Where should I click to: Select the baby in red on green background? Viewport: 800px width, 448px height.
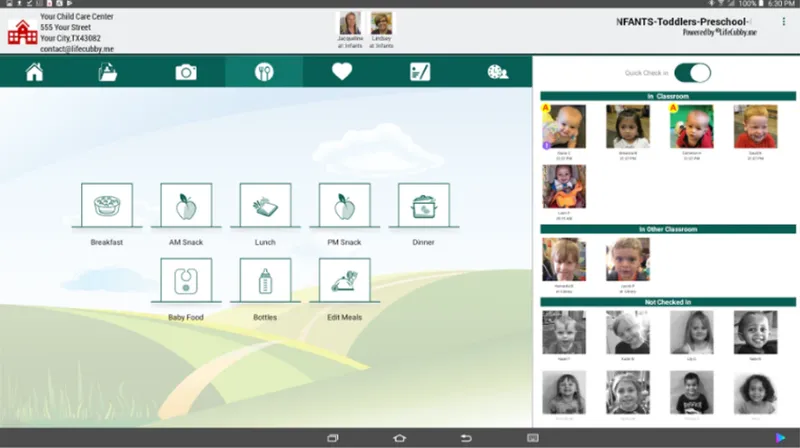coord(692,127)
